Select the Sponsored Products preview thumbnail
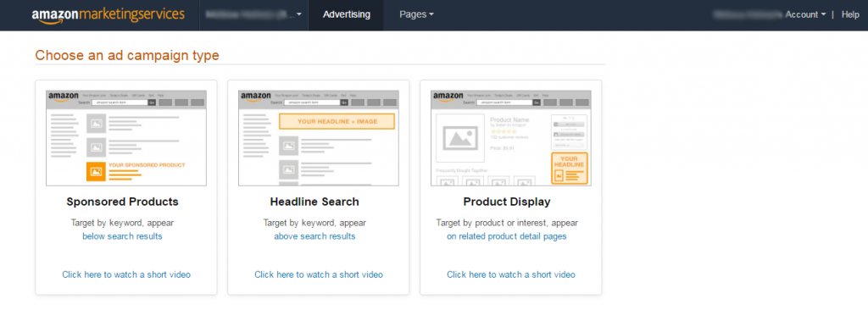 [x=126, y=138]
